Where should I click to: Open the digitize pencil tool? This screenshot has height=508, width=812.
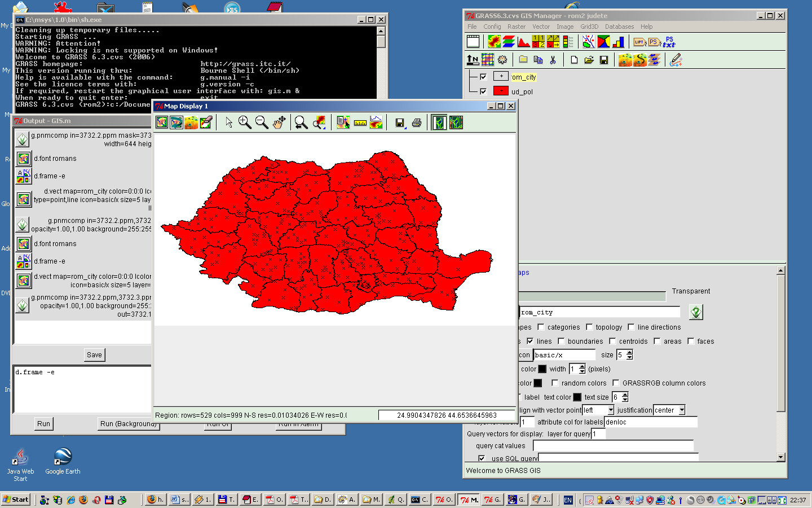point(676,60)
